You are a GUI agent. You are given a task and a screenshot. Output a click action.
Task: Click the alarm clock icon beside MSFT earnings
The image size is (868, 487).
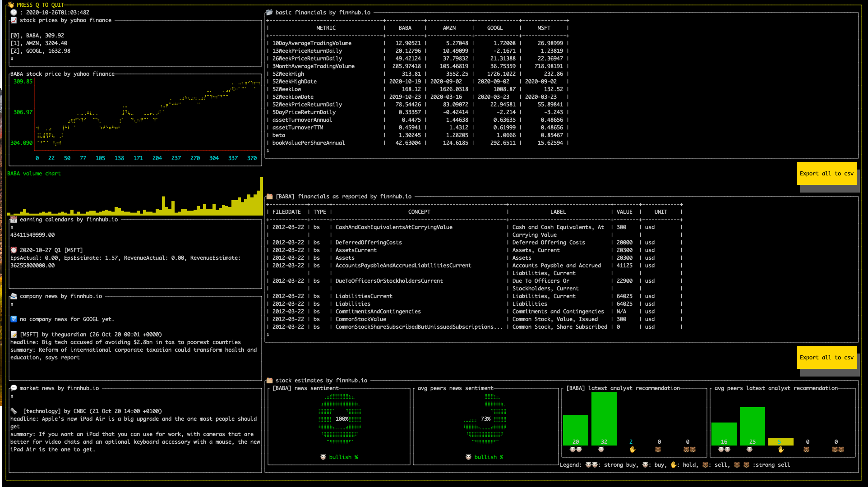pos(14,250)
